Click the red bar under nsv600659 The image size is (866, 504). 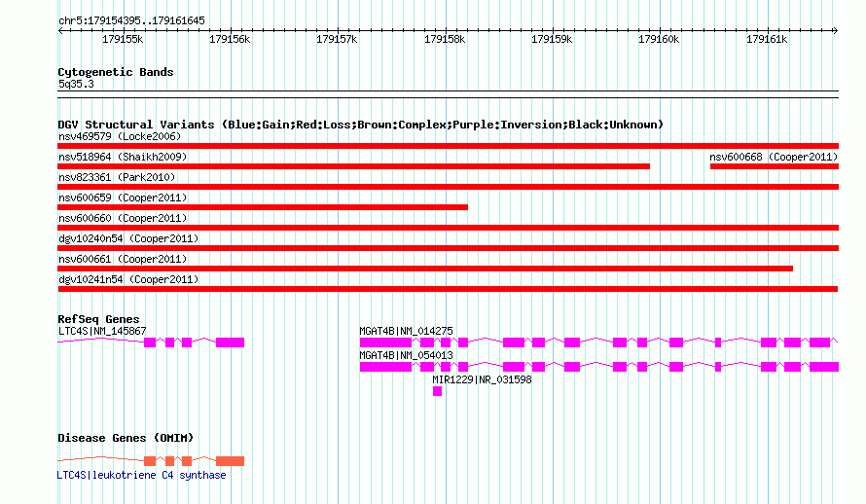(x=263, y=207)
